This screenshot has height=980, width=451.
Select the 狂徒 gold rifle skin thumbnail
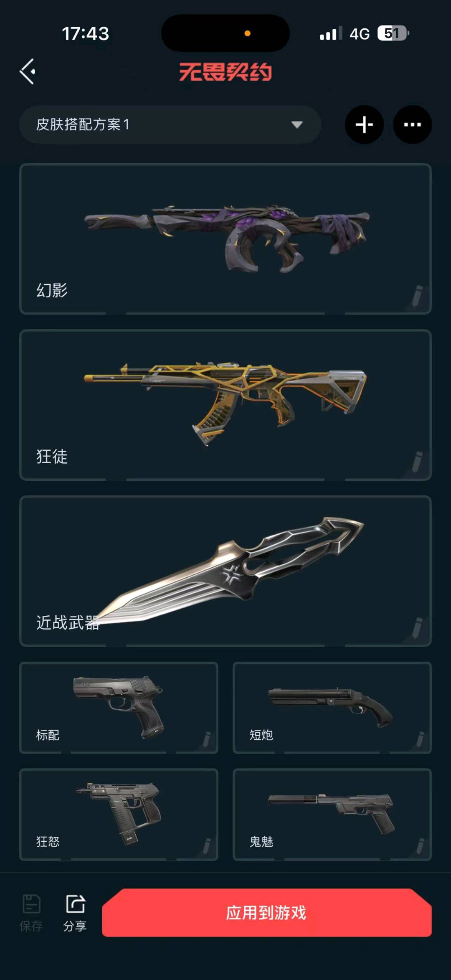225,403
